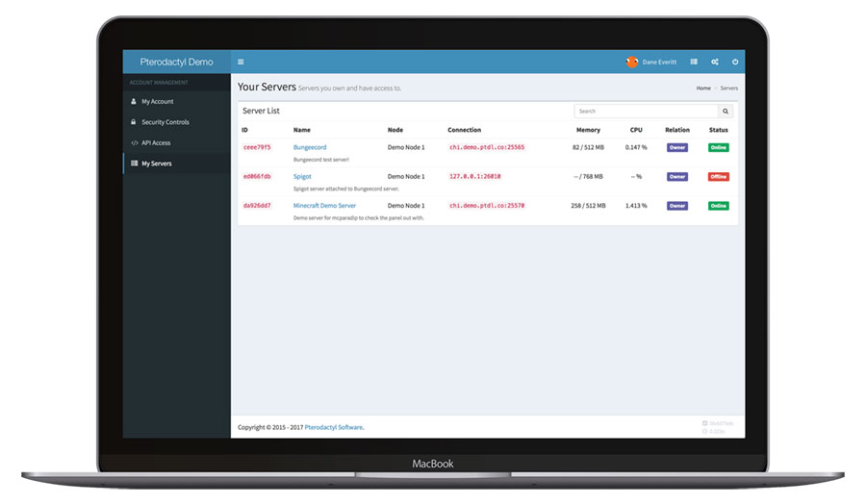Click Dane Everitt's user avatar
The image size is (866, 504).
click(632, 63)
